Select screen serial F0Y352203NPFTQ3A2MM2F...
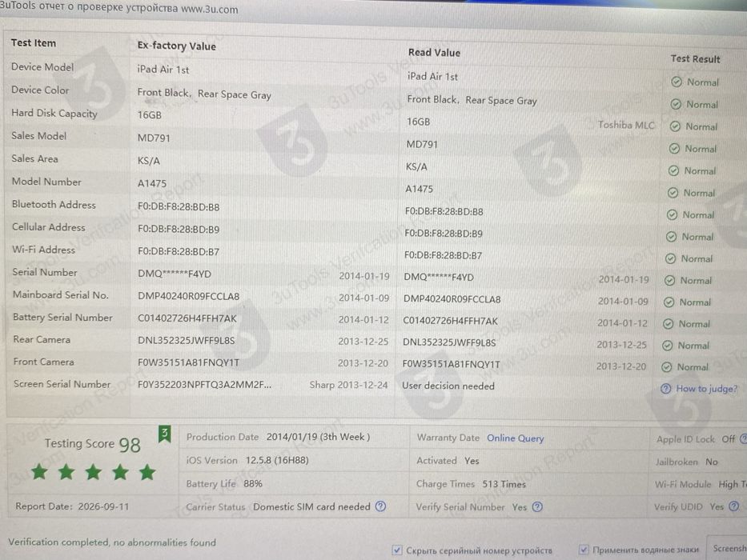The image size is (747, 560). [204, 385]
